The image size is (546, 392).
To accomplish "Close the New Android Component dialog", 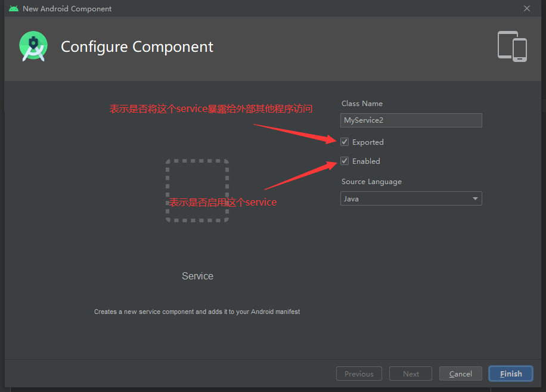I will click(527, 8).
